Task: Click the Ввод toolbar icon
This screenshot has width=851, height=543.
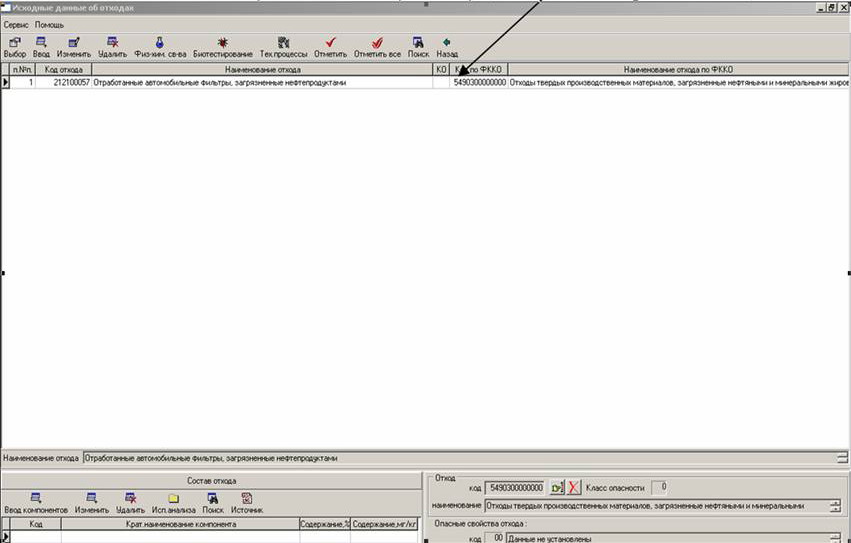Action: pos(41,43)
